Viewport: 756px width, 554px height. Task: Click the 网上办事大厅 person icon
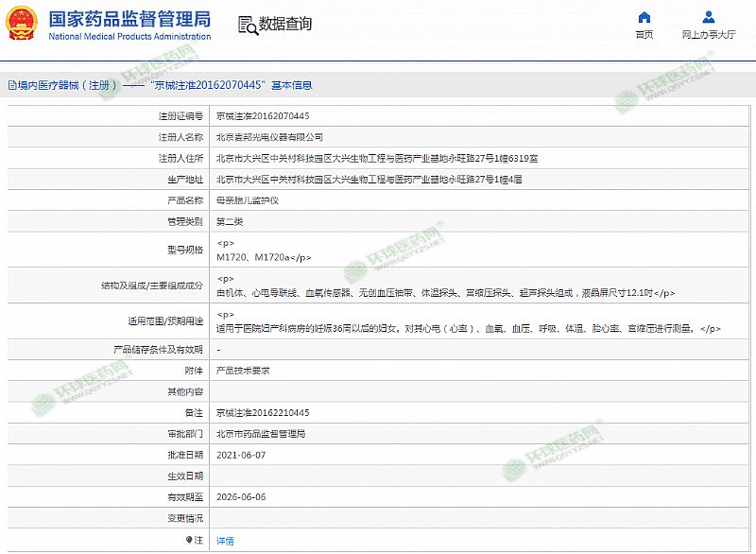point(709,17)
